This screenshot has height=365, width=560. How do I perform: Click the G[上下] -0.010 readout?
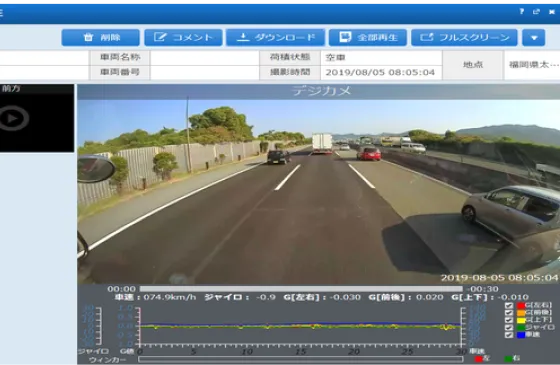point(490,297)
